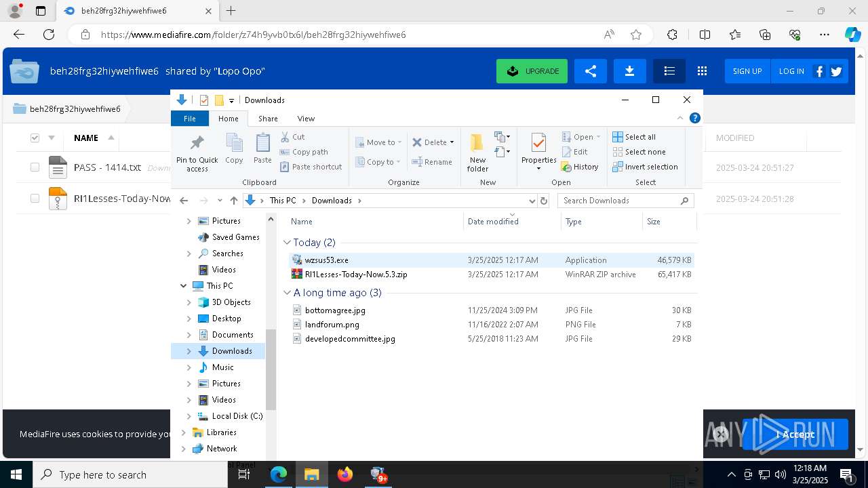The image size is (868, 488).
Task: Open the address bar history dropdown
Action: click(532, 201)
